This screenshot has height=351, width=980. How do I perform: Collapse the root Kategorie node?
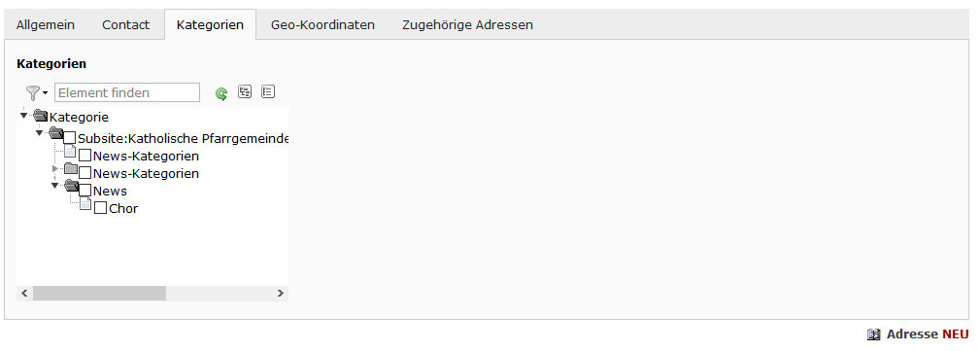23,115
